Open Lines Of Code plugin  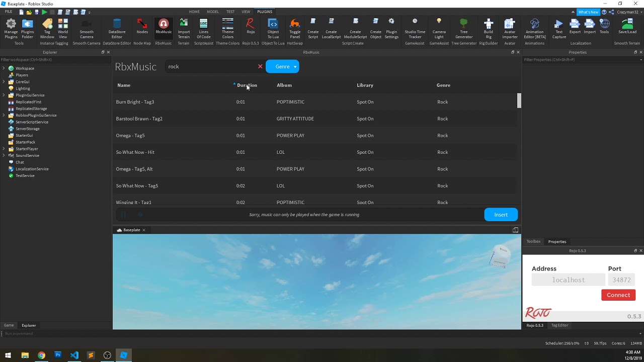(x=203, y=29)
